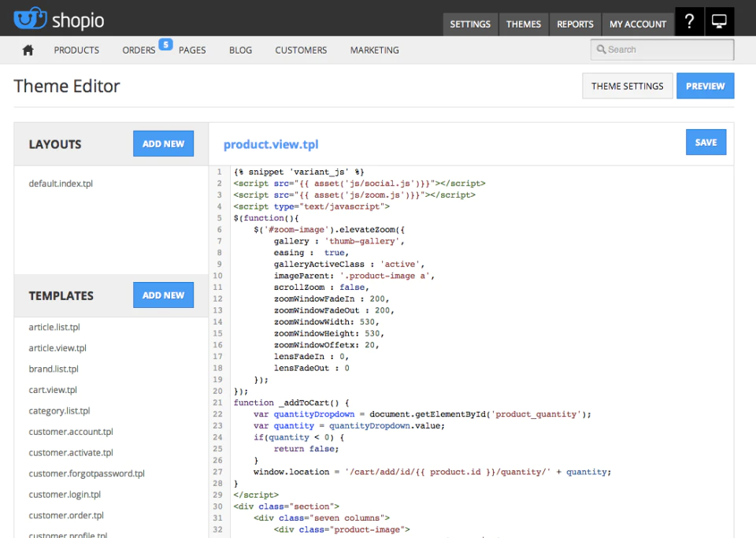Open cart.view.tpl template

pos(53,390)
